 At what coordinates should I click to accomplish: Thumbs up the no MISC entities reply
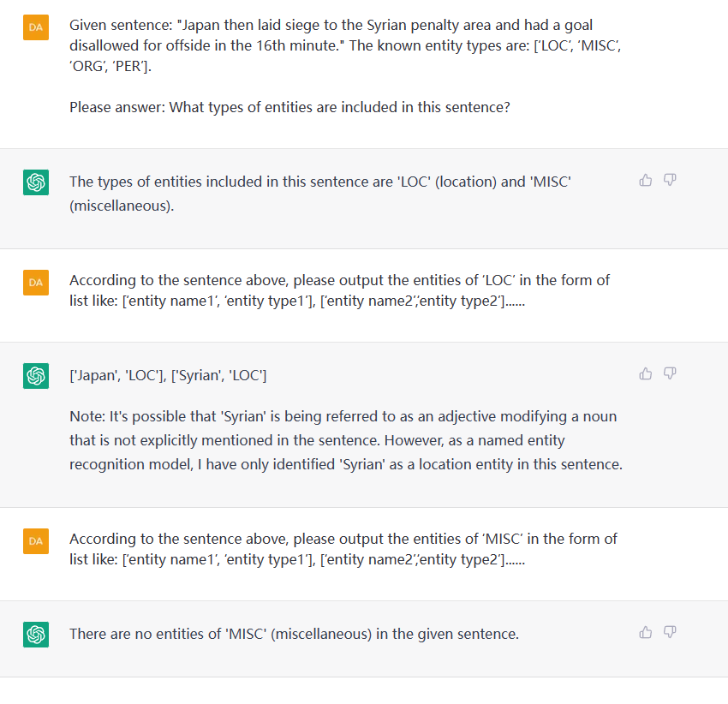coord(646,632)
